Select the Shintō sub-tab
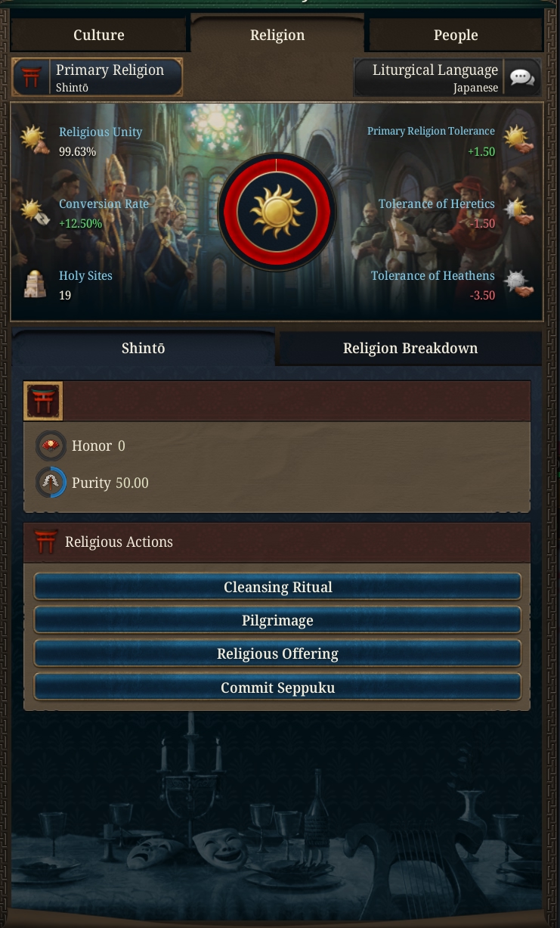 (x=144, y=349)
